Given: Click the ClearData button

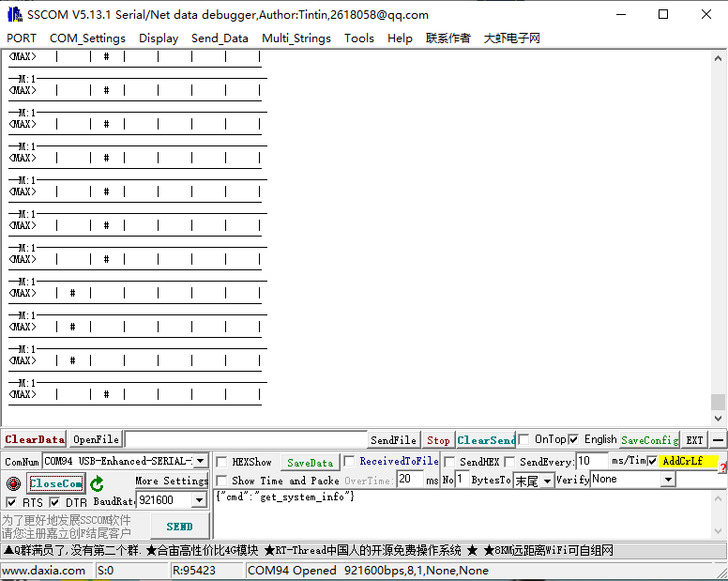Looking at the screenshot, I should tap(34, 439).
